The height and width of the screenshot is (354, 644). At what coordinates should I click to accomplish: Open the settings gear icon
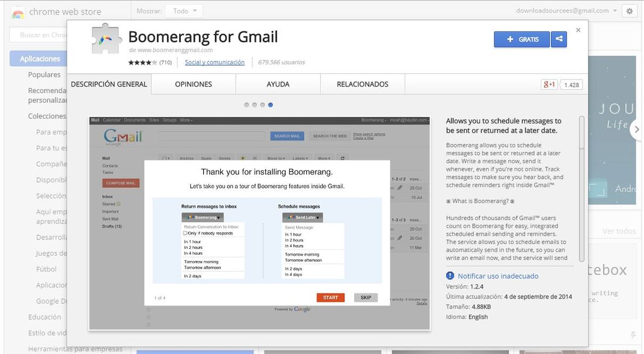[629, 11]
